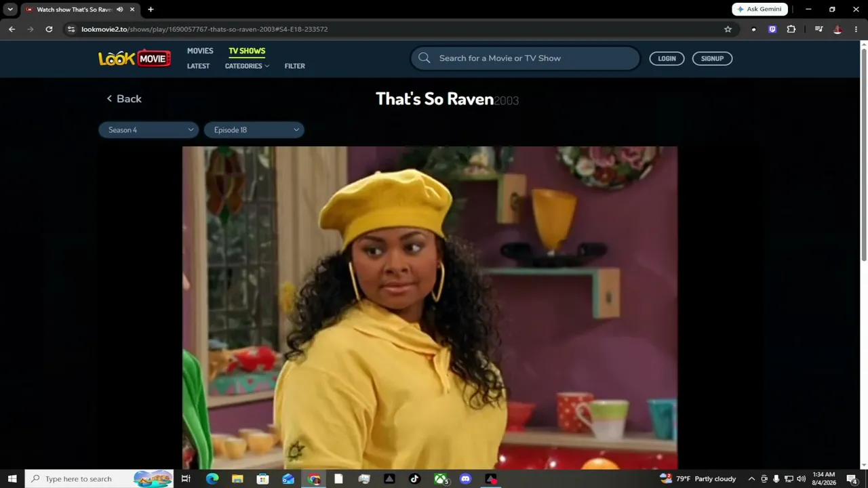Close the That's So Raven tab

point(132,9)
